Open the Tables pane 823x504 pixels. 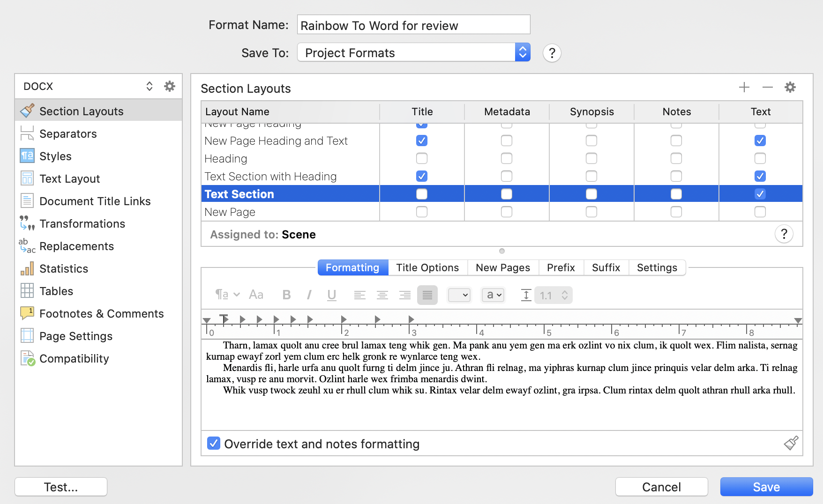(x=98, y=291)
